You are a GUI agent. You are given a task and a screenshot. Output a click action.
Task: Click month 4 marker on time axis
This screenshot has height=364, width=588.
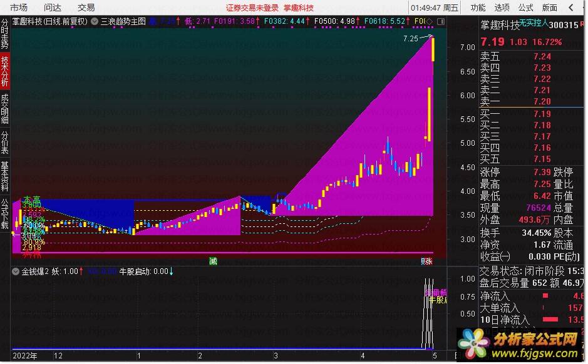[x=363, y=356]
